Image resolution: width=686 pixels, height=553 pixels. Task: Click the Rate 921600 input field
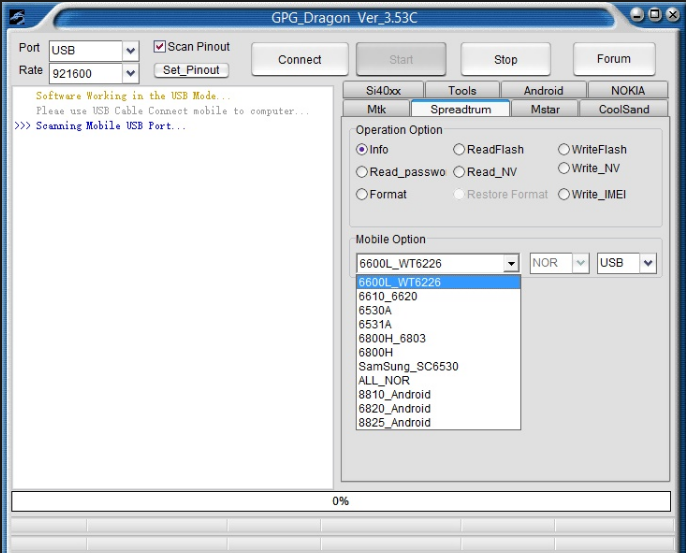pos(86,73)
